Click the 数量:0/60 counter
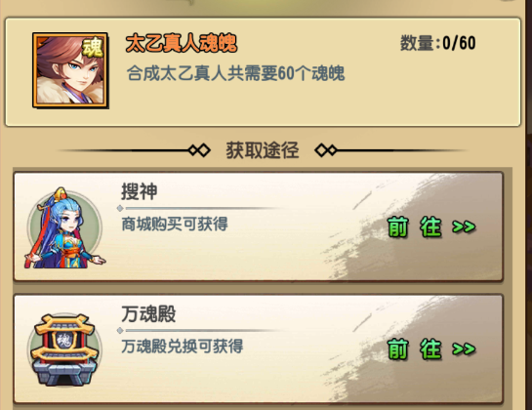 click(438, 43)
